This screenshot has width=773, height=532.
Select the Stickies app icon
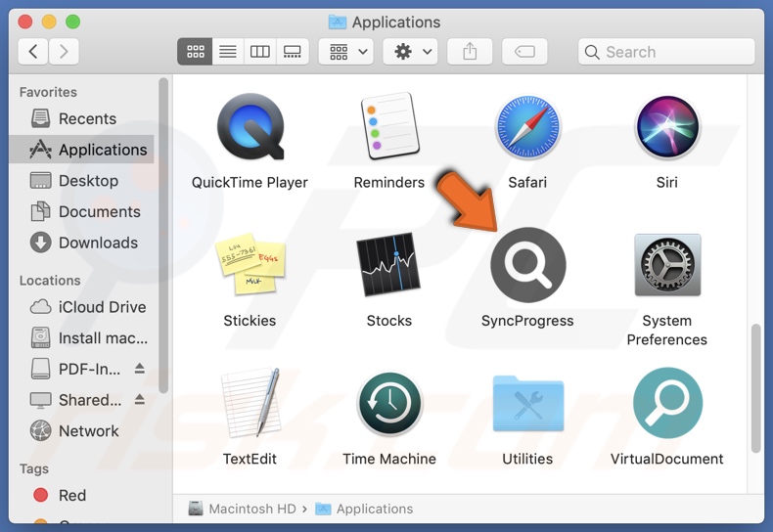(250, 264)
